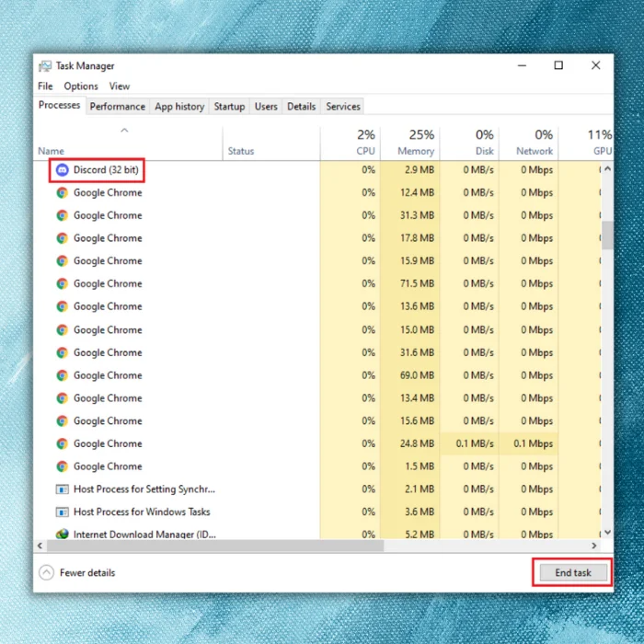Image resolution: width=644 pixels, height=644 pixels.
Task: Open the Startup tab
Action: [x=229, y=107]
